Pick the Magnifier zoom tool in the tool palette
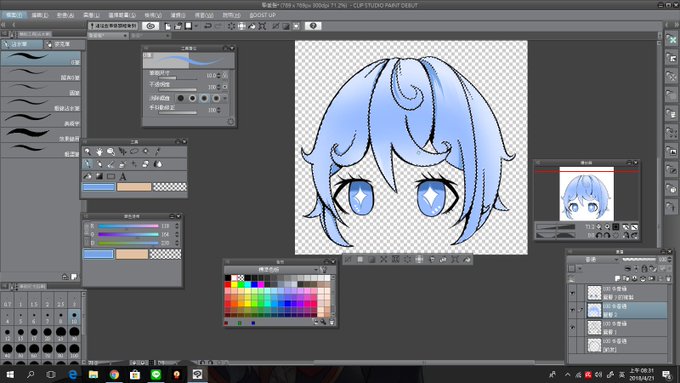The width and height of the screenshot is (680, 383). click(88, 152)
